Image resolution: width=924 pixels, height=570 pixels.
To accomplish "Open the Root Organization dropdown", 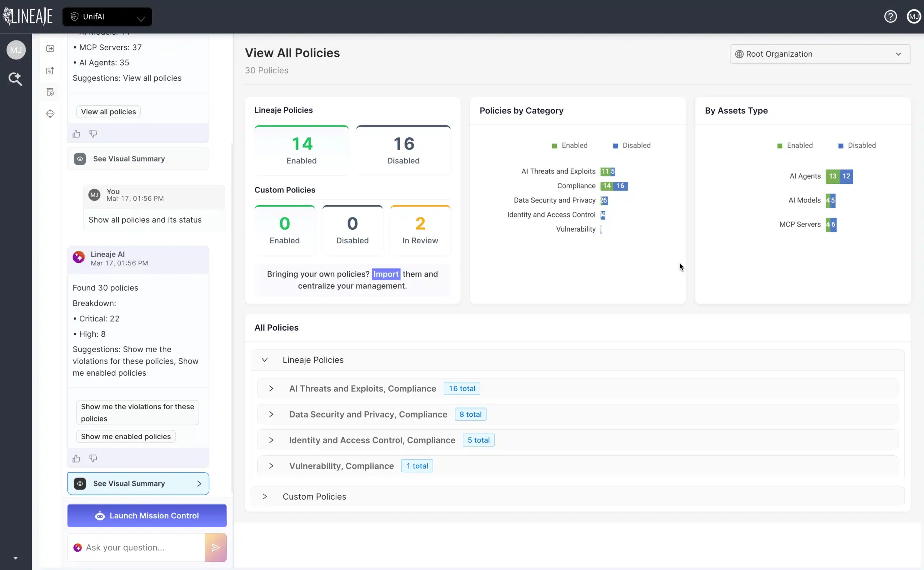I will pyautogui.click(x=819, y=54).
